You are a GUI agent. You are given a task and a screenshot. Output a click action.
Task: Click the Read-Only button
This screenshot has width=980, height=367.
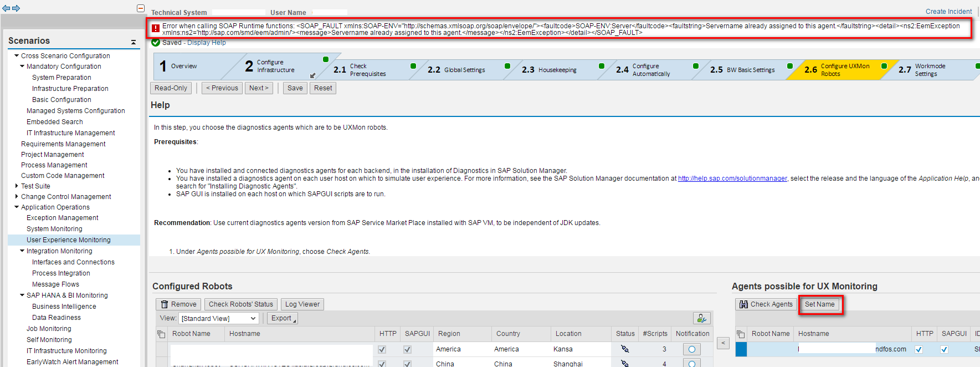[x=171, y=88]
